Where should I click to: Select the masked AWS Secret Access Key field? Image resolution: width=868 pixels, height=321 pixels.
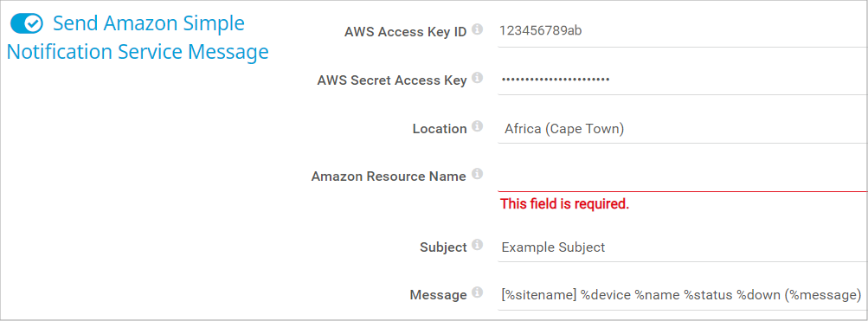pyautogui.click(x=683, y=80)
